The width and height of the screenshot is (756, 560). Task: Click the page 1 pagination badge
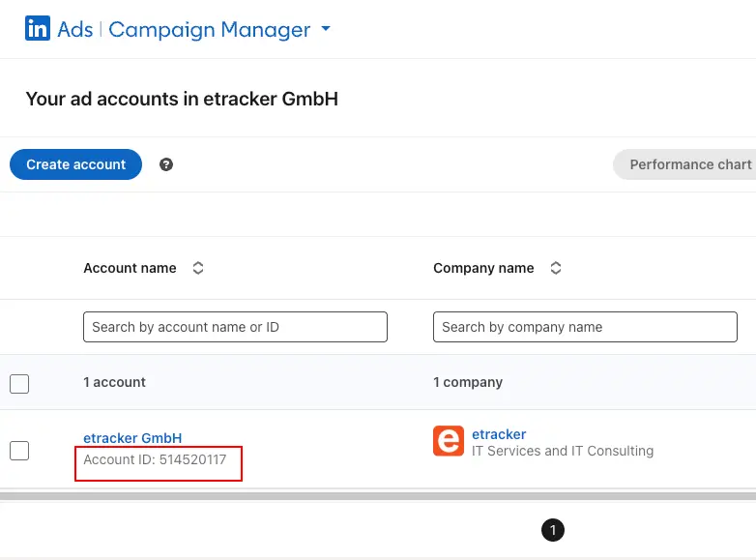(552, 530)
